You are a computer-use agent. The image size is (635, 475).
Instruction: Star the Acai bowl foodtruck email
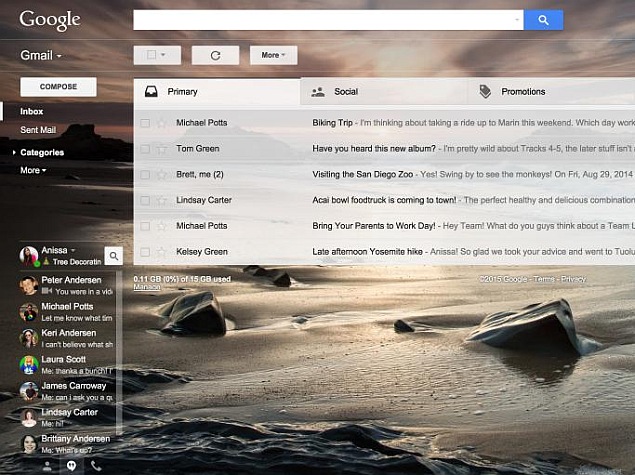pos(162,200)
